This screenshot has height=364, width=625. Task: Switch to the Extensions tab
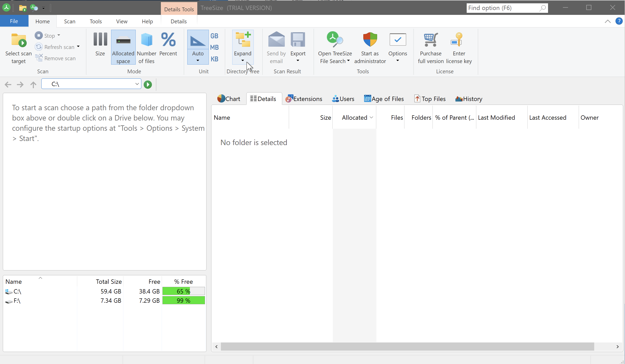point(304,99)
